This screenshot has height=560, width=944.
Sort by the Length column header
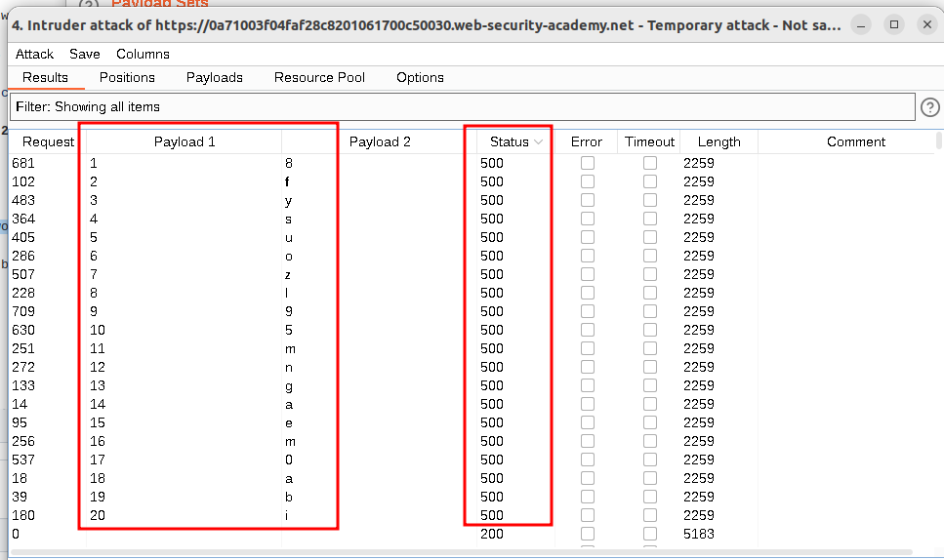[718, 142]
